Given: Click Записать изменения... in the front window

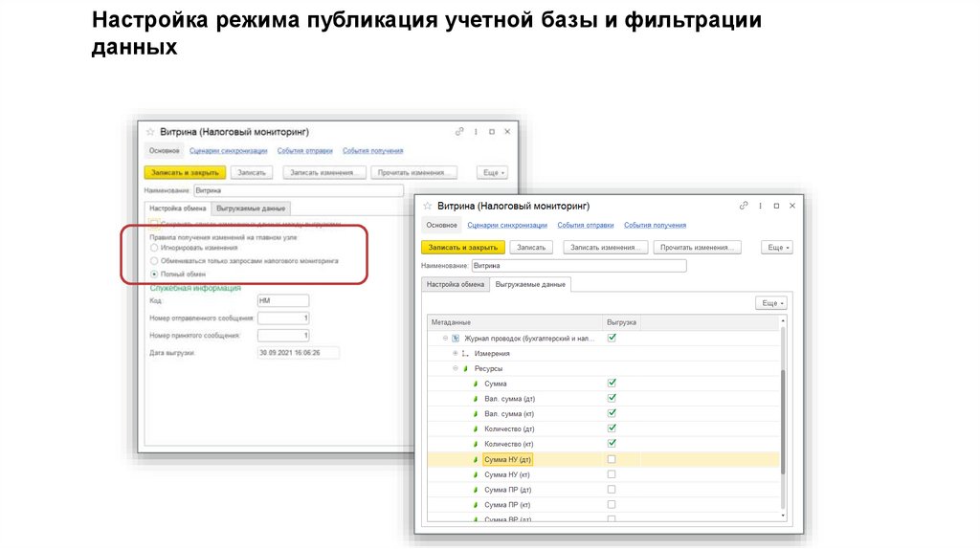Looking at the screenshot, I should [x=605, y=248].
